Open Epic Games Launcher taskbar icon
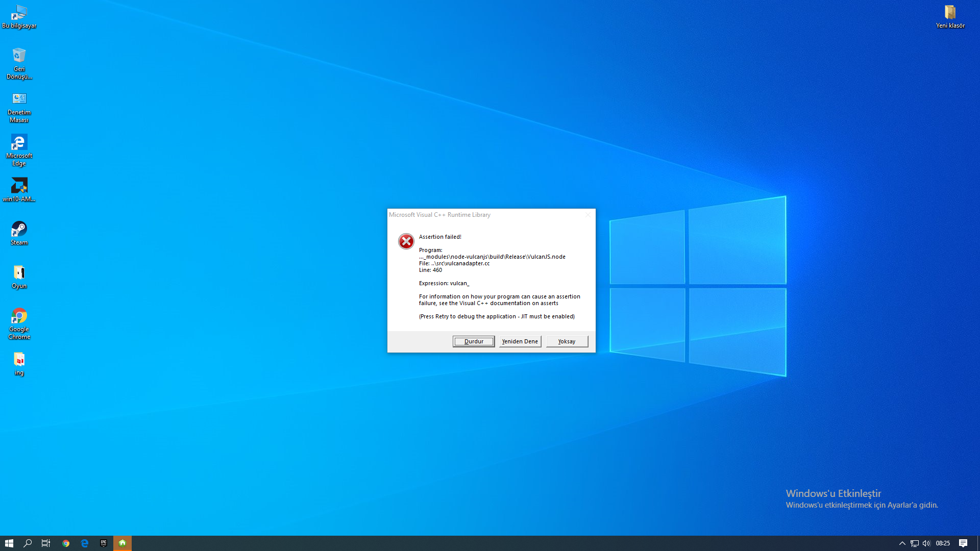This screenshot has width=980, height=551. 104,543
